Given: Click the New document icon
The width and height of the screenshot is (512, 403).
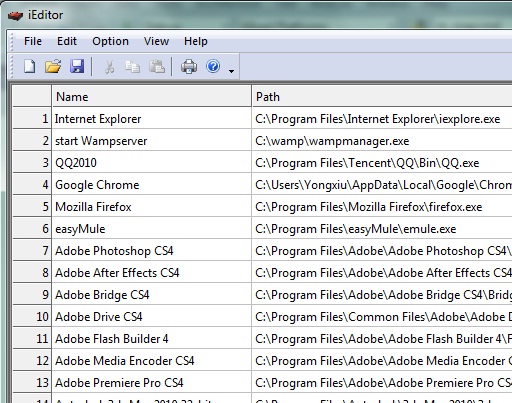Looking at the screenshot, I should (x=30, y=66).
